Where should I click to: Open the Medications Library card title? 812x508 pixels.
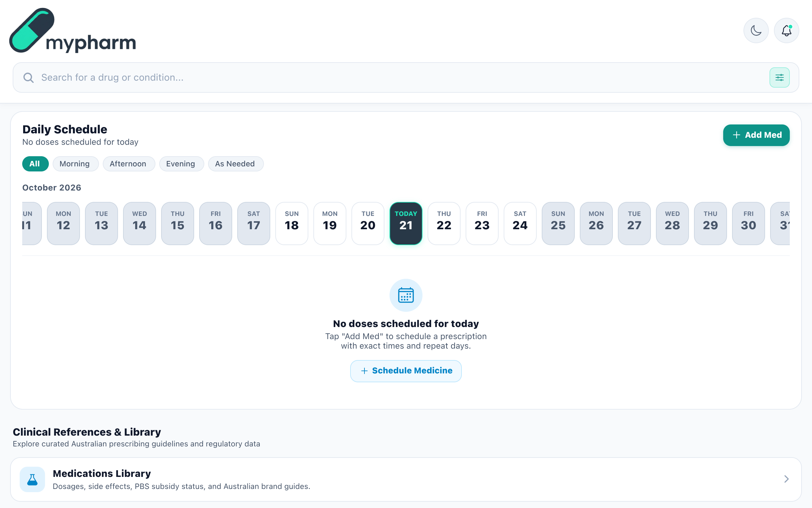pyautogui.click(x=102, y=473)
